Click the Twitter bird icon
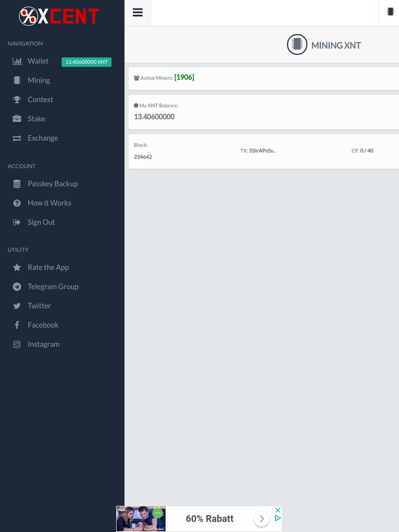 17,306
